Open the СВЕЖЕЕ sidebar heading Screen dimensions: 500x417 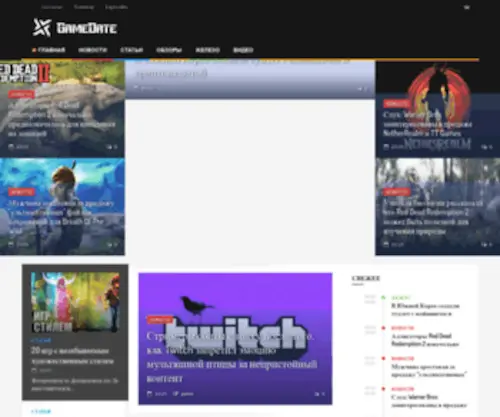click(366, 278)
